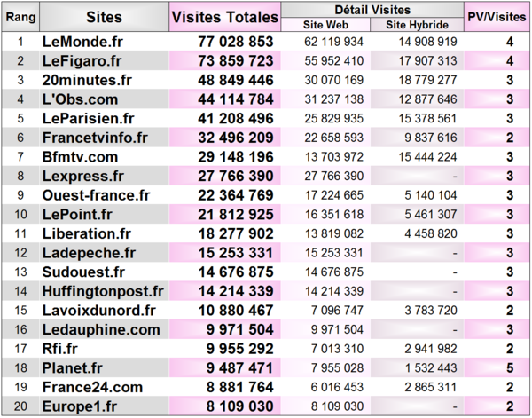Select total visits value 21 812 925
The image size is (532, 418).
coord(236,215)
